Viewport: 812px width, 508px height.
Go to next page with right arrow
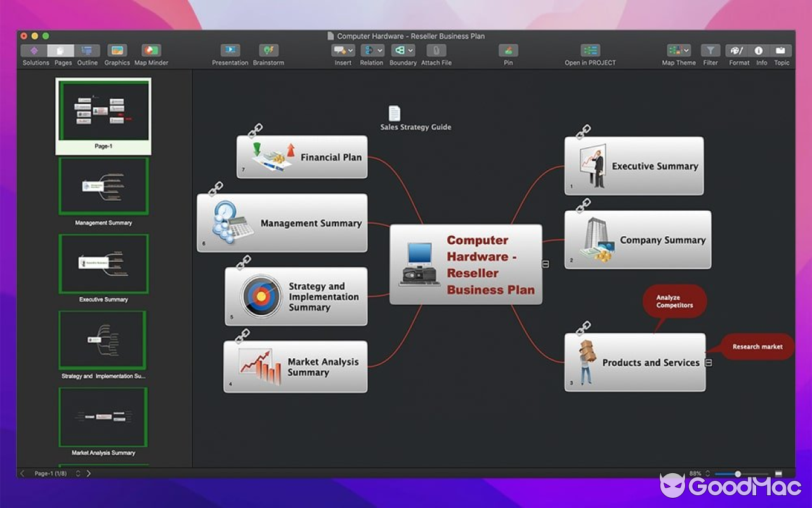[89, 473]
